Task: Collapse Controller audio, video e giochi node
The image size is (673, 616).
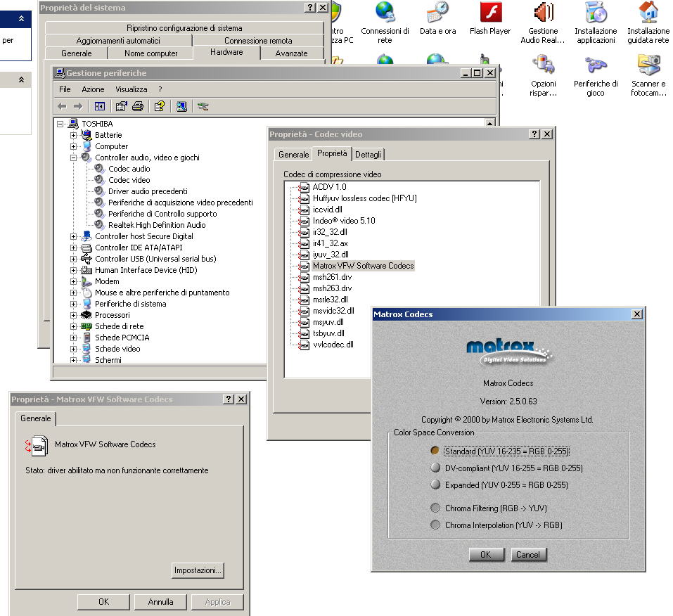Action: tap(73, 158)
